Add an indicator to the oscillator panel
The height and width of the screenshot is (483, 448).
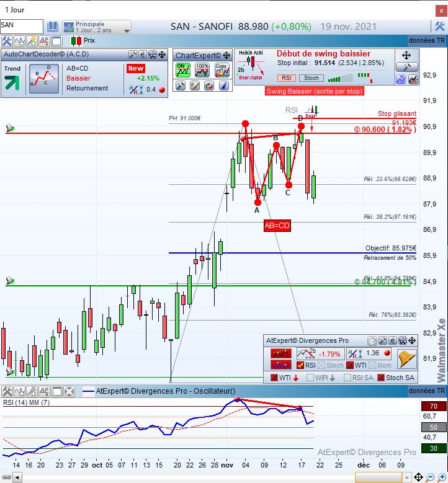(19, 391)
